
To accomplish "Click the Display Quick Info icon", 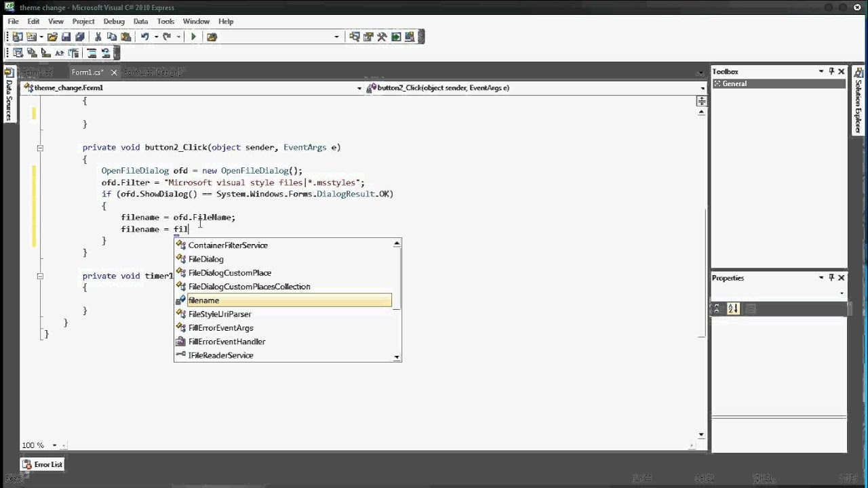I will pyautogui.click(x=45, y=53).
